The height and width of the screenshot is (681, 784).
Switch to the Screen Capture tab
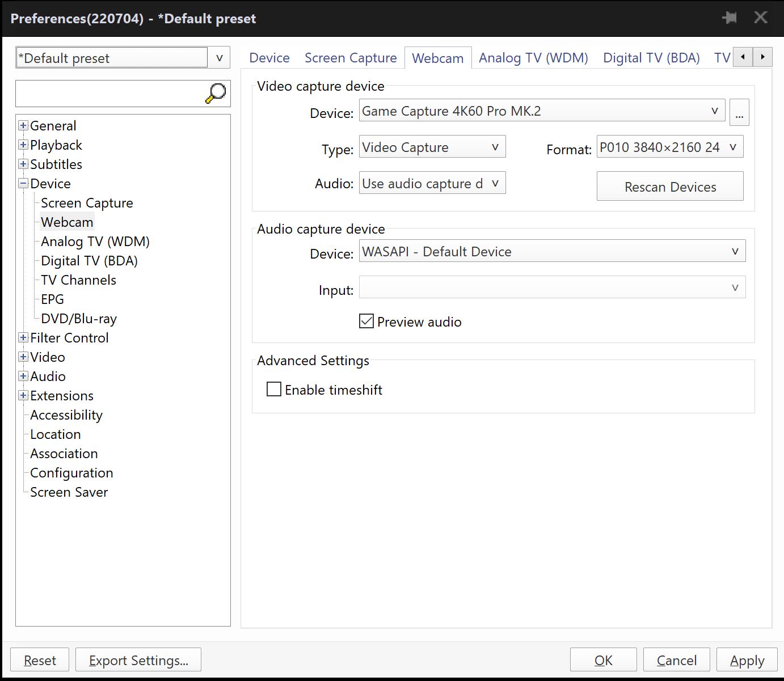(x=351, y=58)
